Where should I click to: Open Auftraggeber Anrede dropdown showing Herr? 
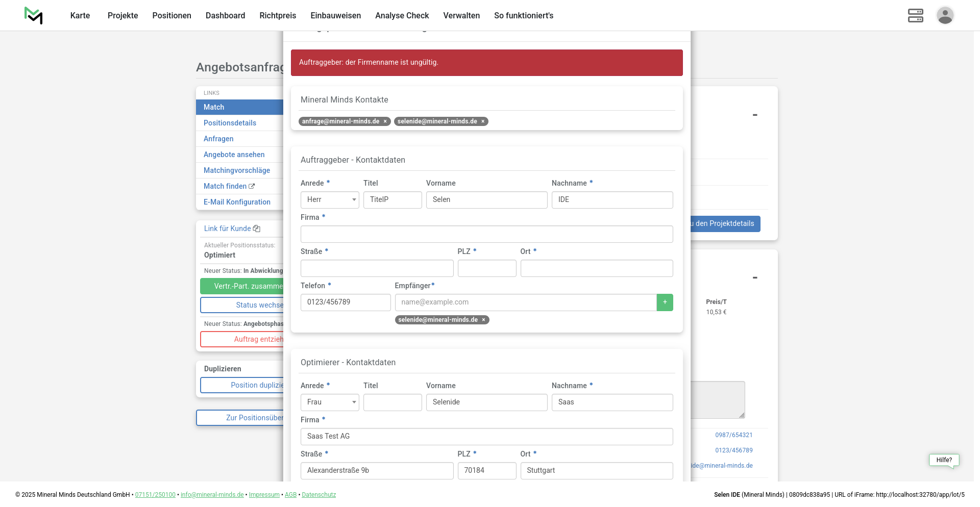pos(330,200)
